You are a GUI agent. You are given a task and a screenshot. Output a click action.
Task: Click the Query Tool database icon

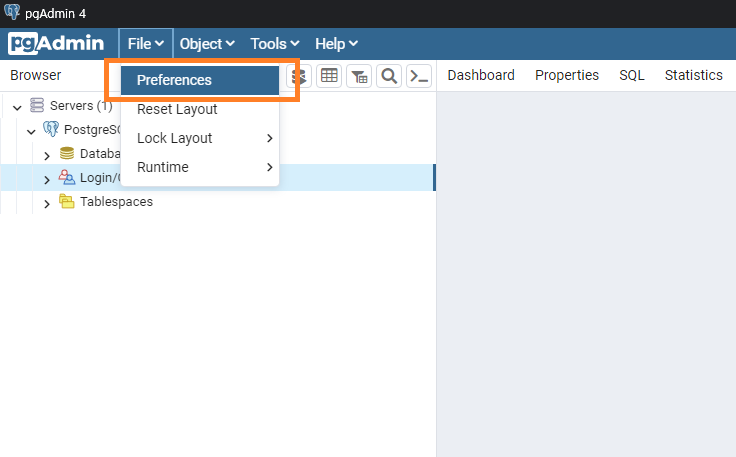coord(299,76)
